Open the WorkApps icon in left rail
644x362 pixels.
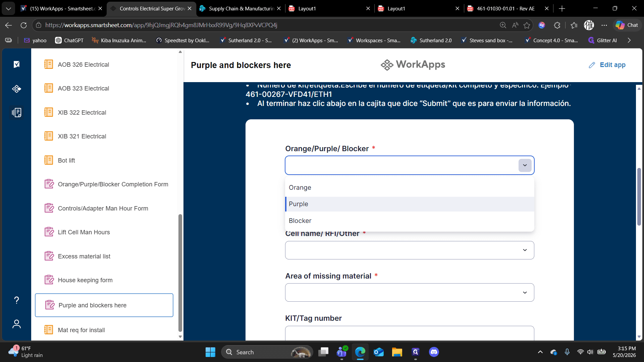coord(16,89)
